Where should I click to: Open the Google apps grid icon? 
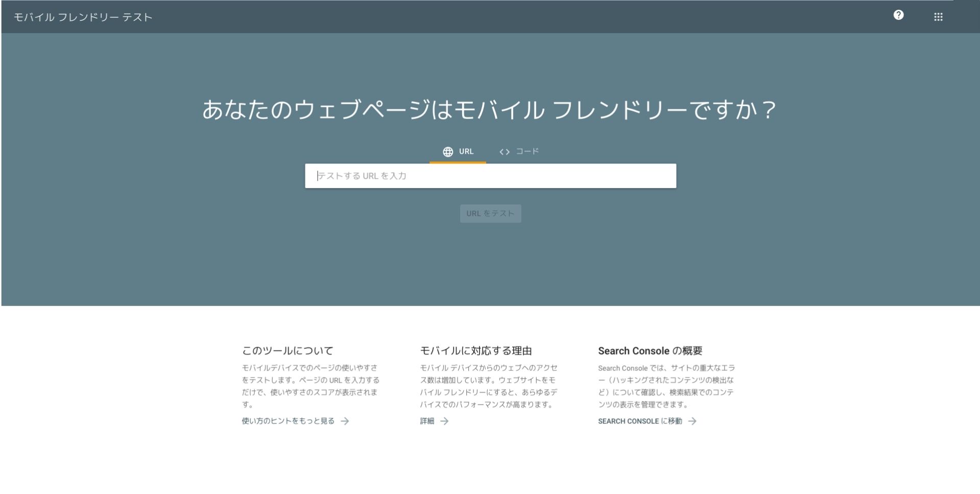tap(938, 17)
